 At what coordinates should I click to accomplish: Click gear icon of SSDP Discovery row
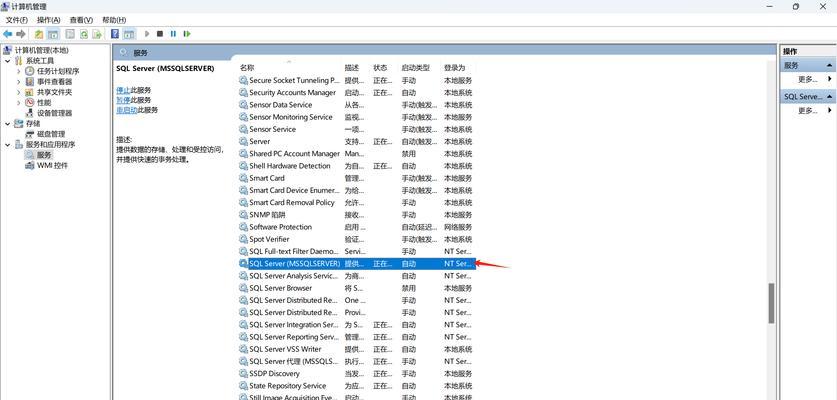243,374
